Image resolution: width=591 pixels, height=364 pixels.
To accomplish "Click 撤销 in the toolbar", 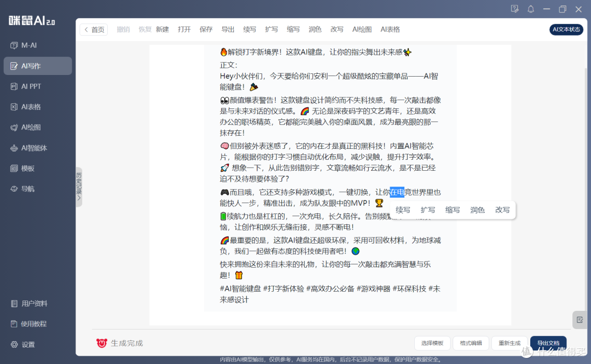I will click(123, 30).
